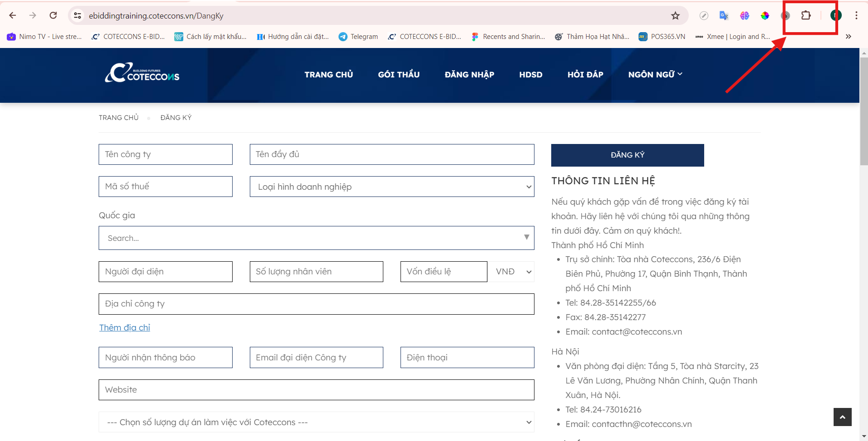This screenshot has width=868, height=441.
Task: Click the ĐĂNG KÝ breadcrumb
Action: (176, 117)
